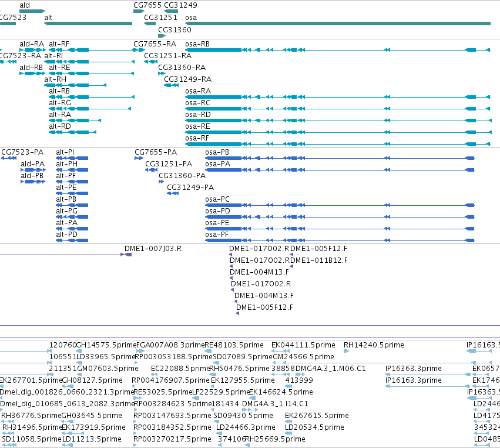
Task: Open the osa-RF transcript
Action: (197, 138)
